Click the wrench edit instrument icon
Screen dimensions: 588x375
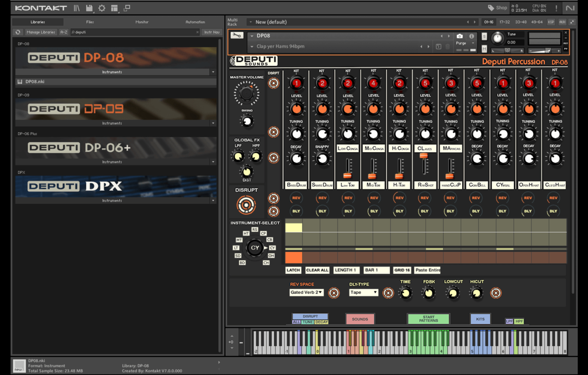(x=237, y=36)
